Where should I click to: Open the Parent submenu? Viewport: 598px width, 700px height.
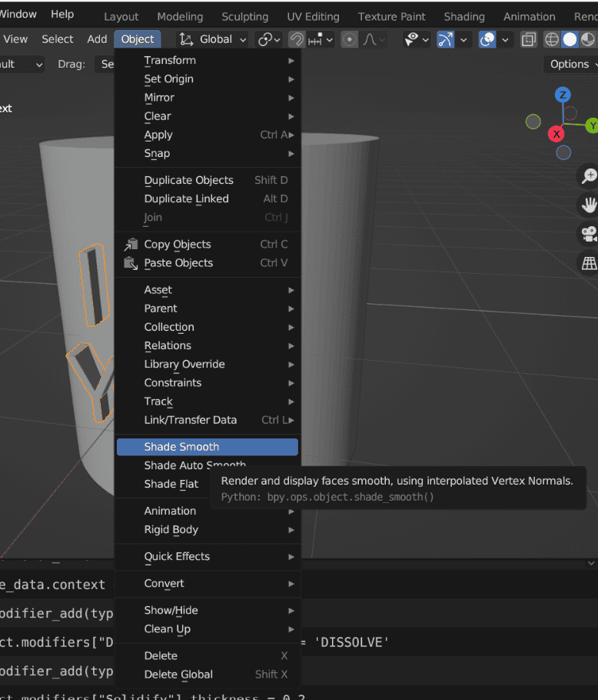pos(208,308)
